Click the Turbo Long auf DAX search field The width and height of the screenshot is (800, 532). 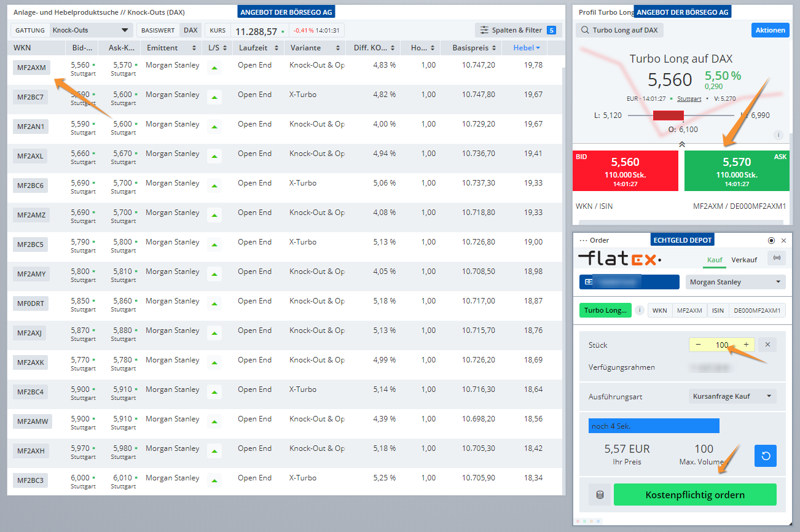pyautogui.click(x=620, y=30)
